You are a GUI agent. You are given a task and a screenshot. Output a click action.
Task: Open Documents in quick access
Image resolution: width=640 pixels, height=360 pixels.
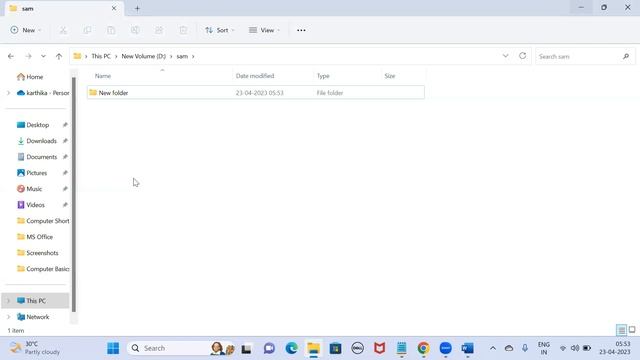tap(37, 157)
